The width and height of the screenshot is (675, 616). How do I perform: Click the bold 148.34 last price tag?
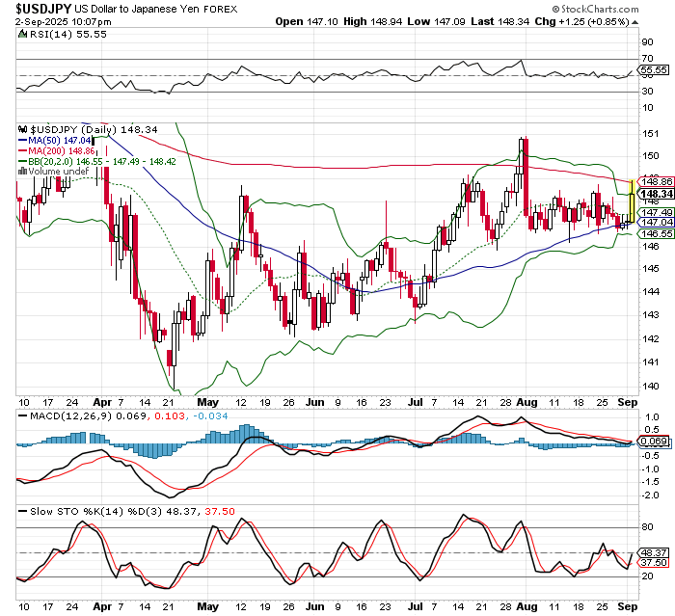pos(656,193)
